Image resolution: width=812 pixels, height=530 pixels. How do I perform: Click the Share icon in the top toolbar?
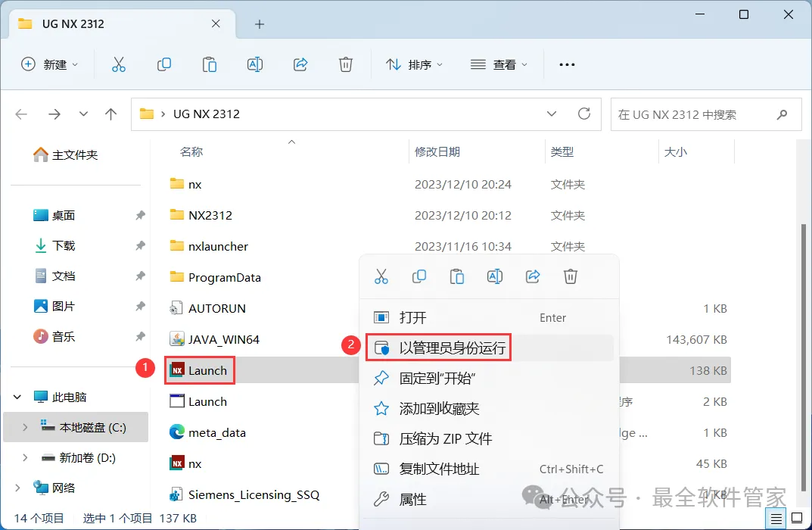pos(300,64)
